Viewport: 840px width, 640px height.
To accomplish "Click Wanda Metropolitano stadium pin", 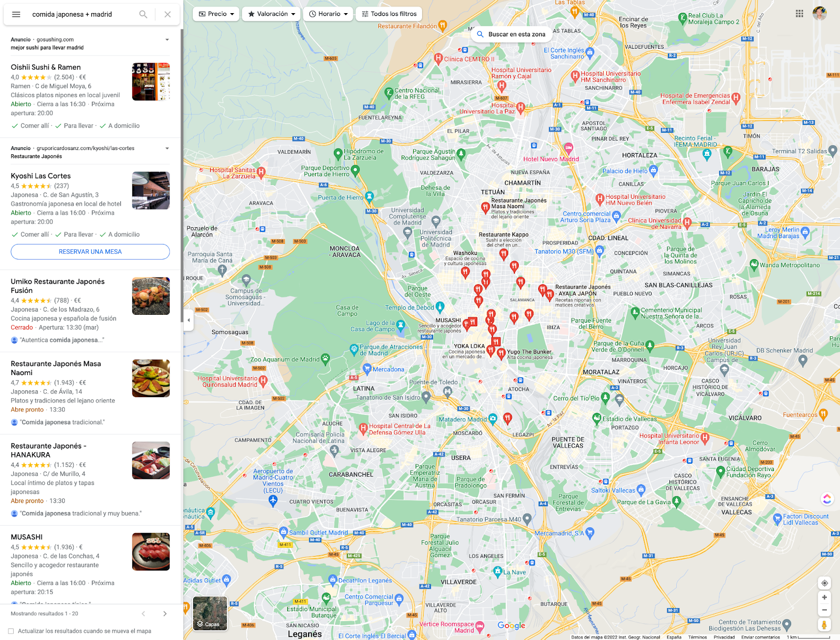I will (755, 265).
